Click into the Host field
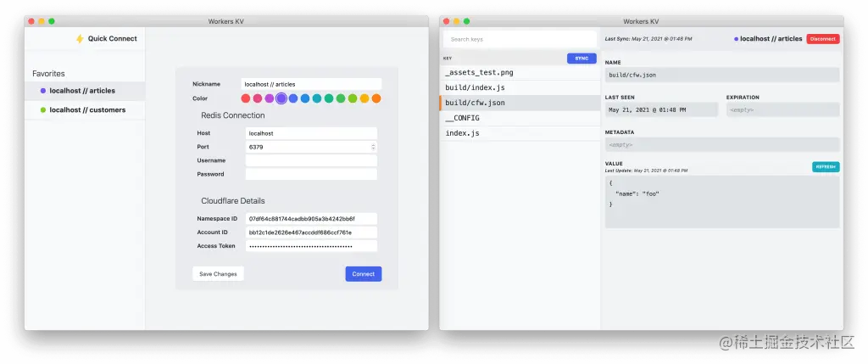The width and height of the screenshot is (868, 364). click(x=311, y=133)
